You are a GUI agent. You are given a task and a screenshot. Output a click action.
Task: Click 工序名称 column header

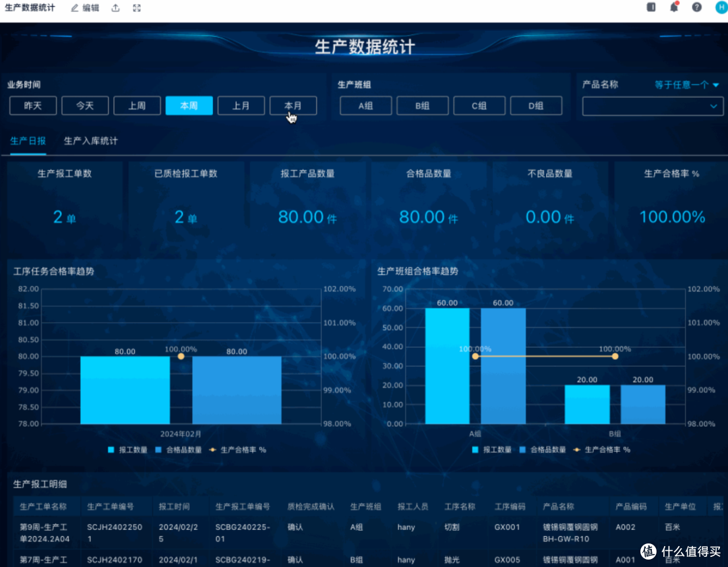(x=460, y=506)
